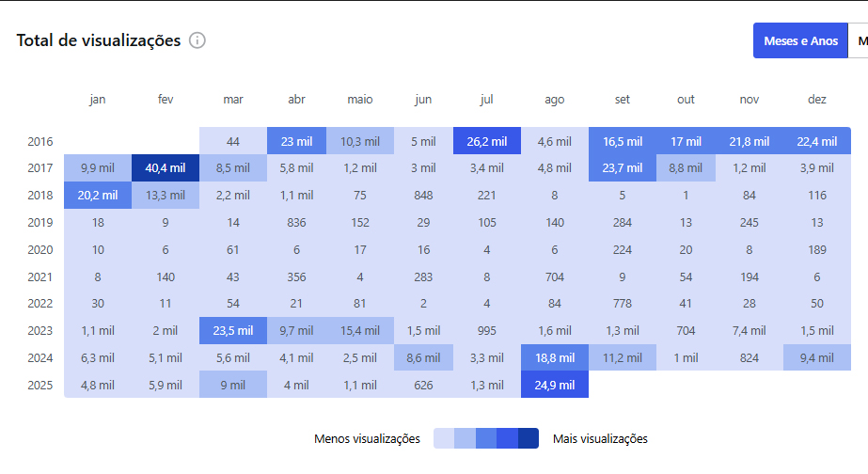
Task: Select the Meses e Anos view button
Action: 800,40
